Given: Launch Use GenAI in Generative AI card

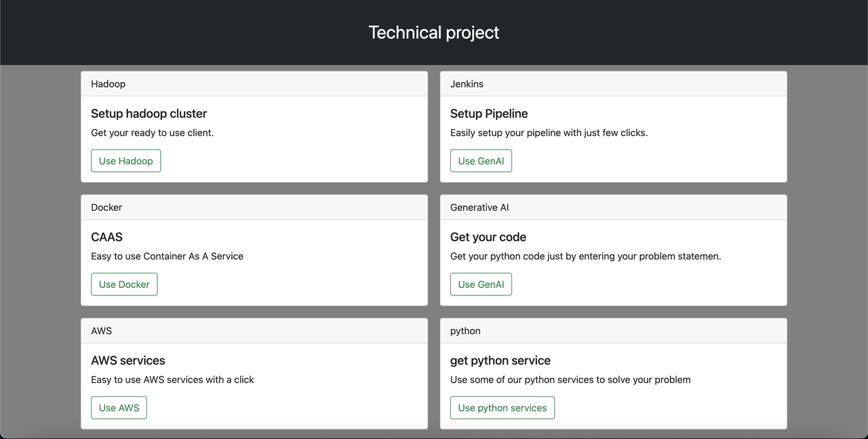Looking at the screenshot, I should [481, 285].
